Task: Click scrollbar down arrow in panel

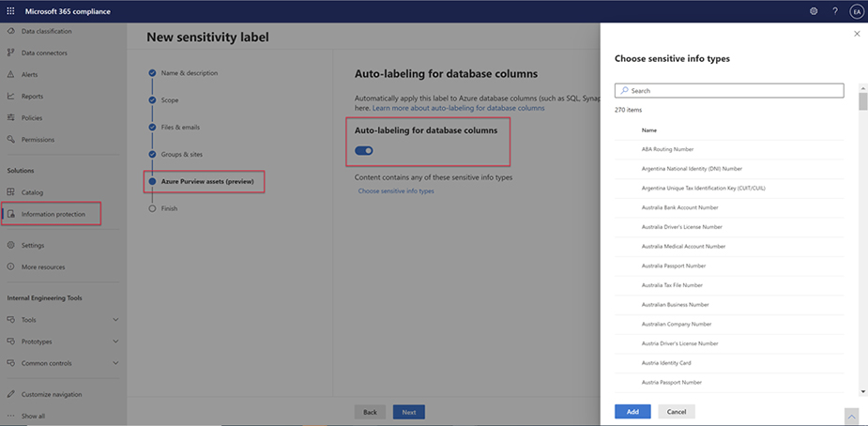Action: coord(862,390)
